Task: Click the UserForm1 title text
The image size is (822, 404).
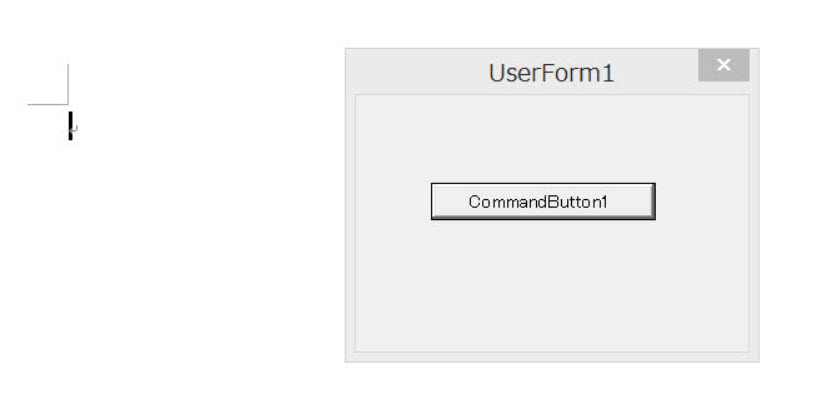Action: click(x=551, y=73)
